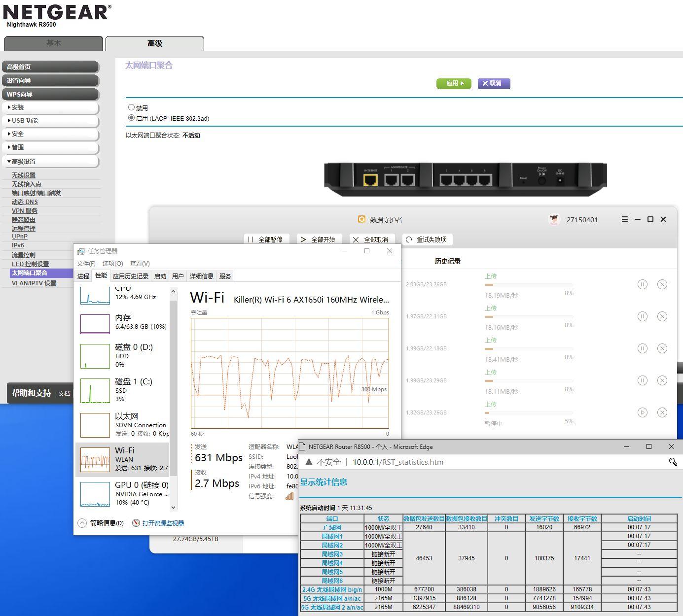Click the sidebar scroll-up arrow in Task Manager
683x616 pixels.
click(173, 292)
